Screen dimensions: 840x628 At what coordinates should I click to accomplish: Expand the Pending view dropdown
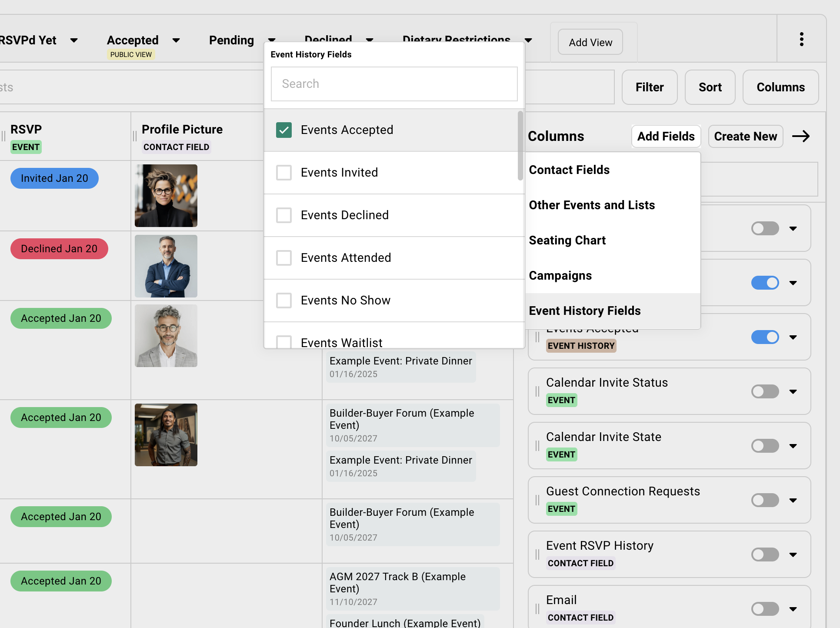272,40
